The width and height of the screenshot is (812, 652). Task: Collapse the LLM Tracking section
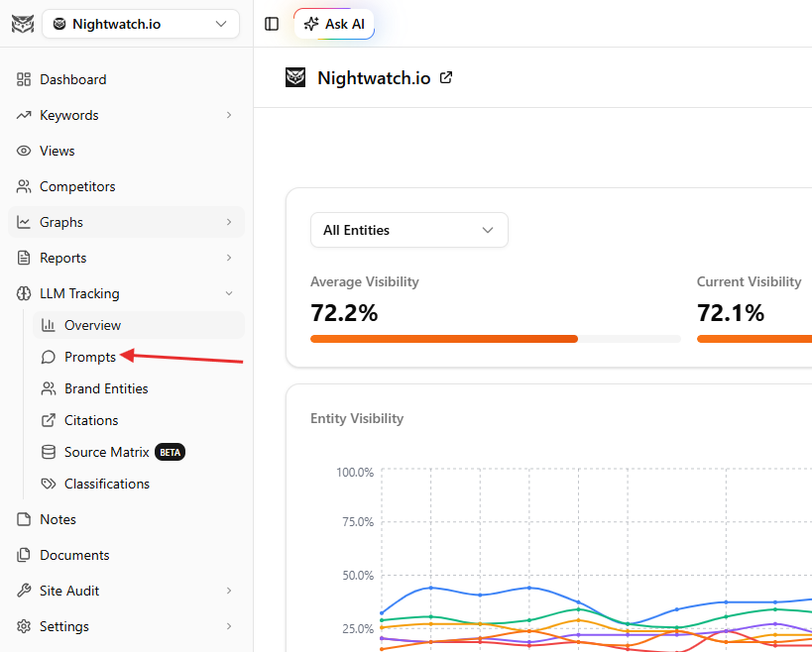click(229, 293)
